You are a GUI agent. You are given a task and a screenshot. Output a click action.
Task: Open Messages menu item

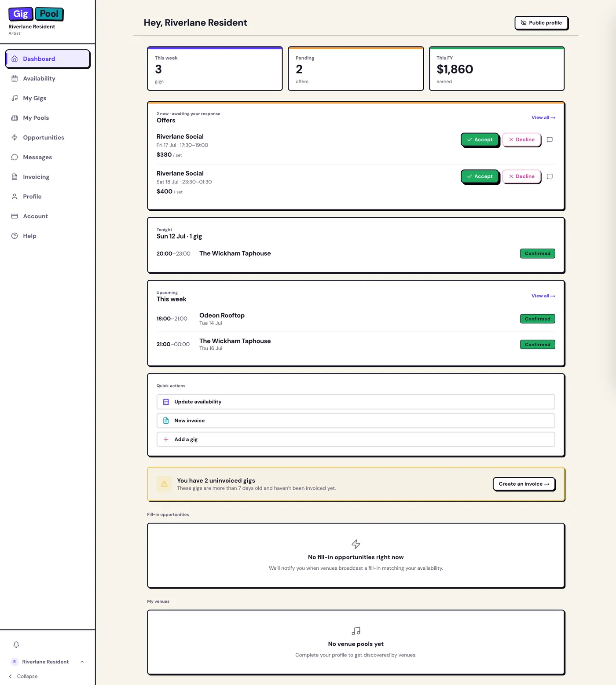click(x=48, y=157)
